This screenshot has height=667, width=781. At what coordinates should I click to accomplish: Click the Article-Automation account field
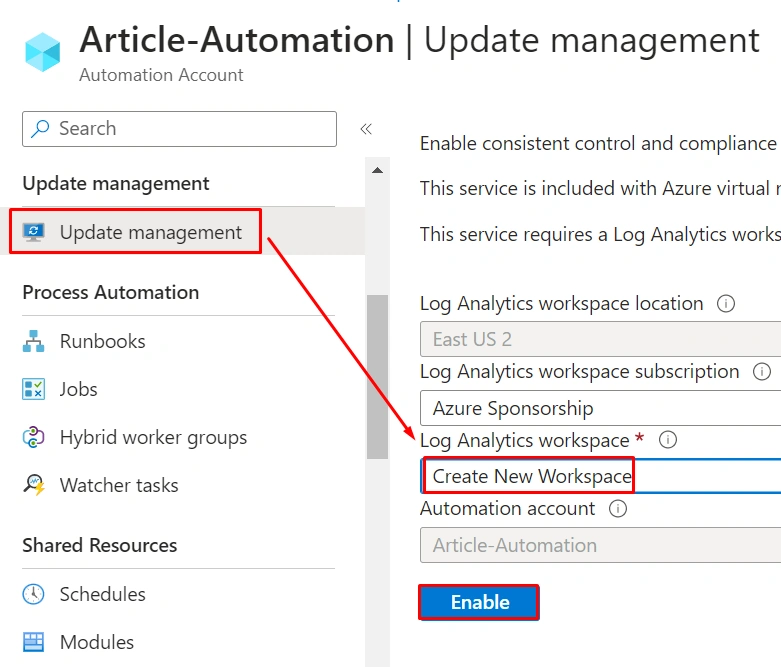click(x=601, y=545)
